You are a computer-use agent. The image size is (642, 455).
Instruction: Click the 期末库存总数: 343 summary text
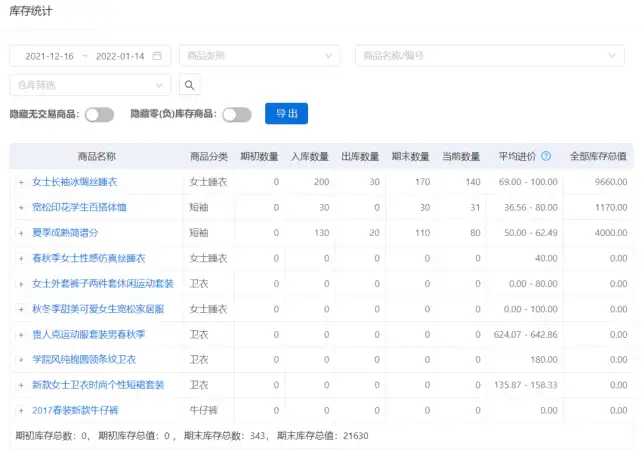click(225, 435)
